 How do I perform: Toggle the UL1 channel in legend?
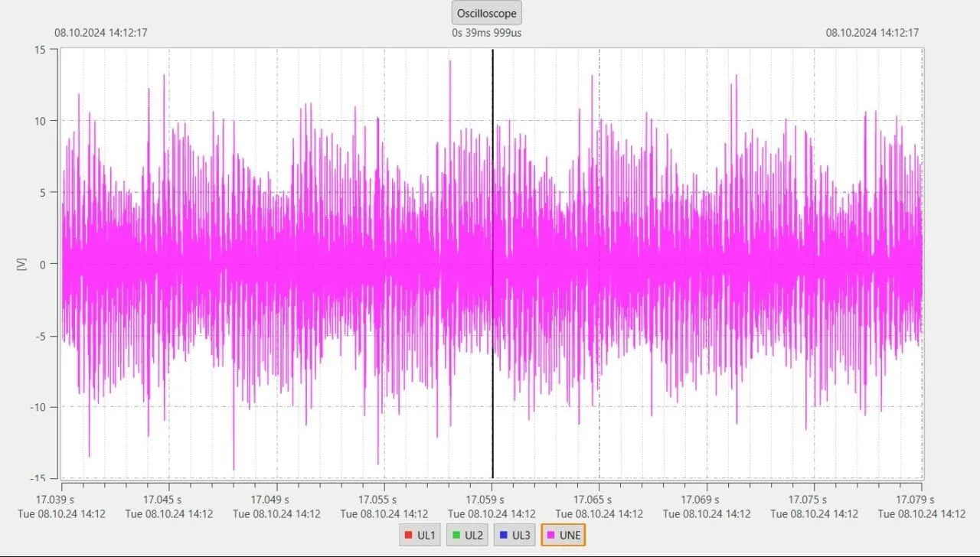419,536
